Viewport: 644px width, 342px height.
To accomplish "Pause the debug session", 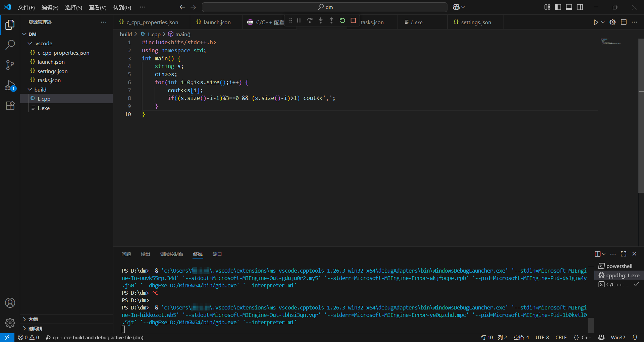I will click(299, 21).
